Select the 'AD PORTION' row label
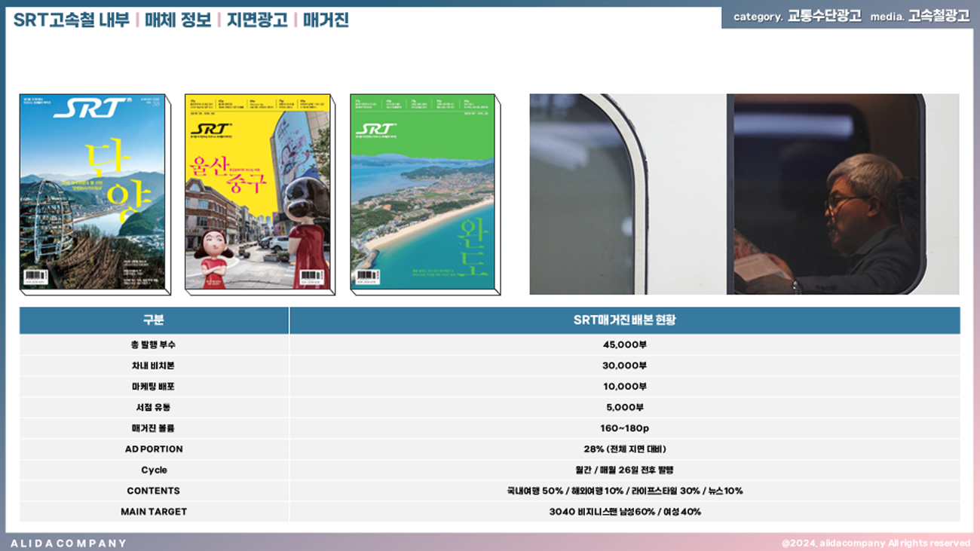This screenshot has height=551, width=980. (154, 449)
